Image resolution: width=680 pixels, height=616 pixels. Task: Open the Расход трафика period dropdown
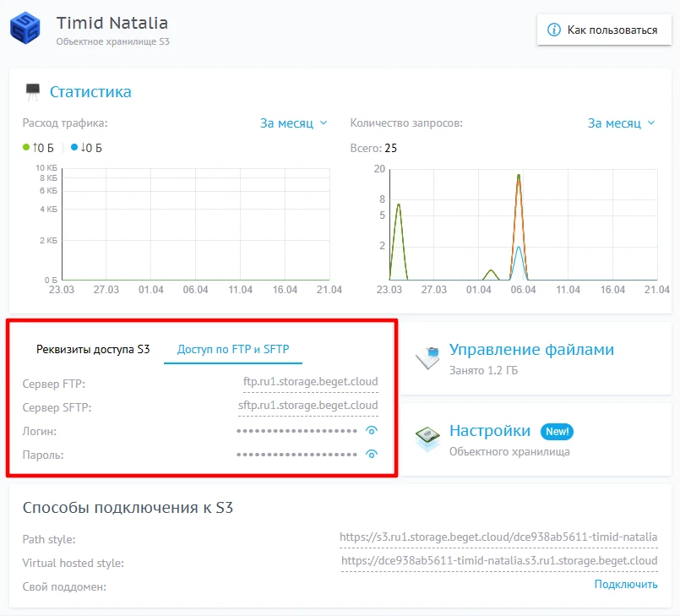click(x=293, y=123)
